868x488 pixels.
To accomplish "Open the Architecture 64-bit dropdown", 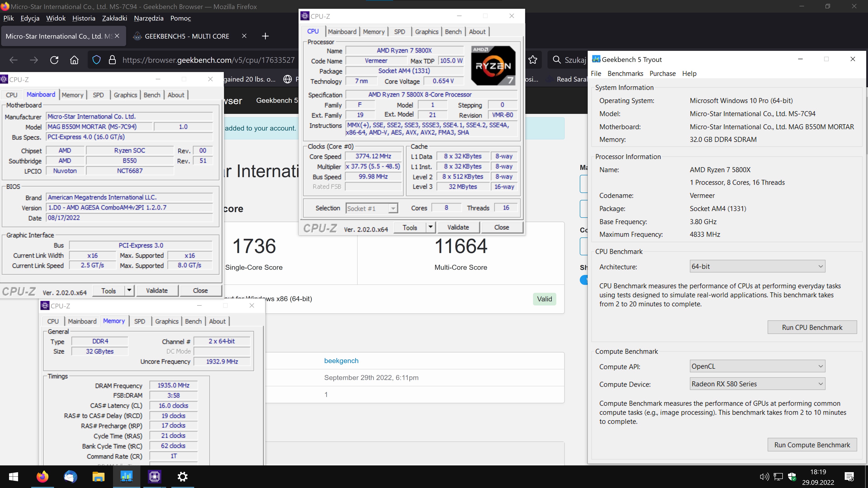I will [x=757, y=266].
